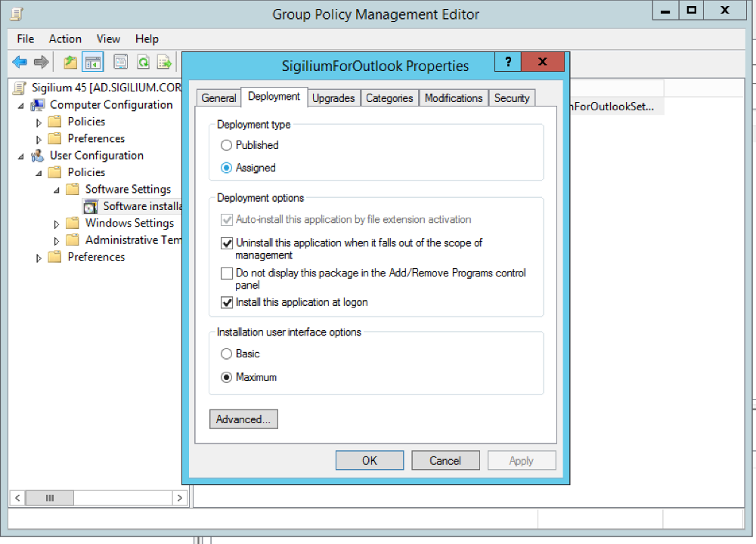Close the SigiliumForOutlook Properties dialog
This screenshot has width=756, height=544.
[542, 62]
